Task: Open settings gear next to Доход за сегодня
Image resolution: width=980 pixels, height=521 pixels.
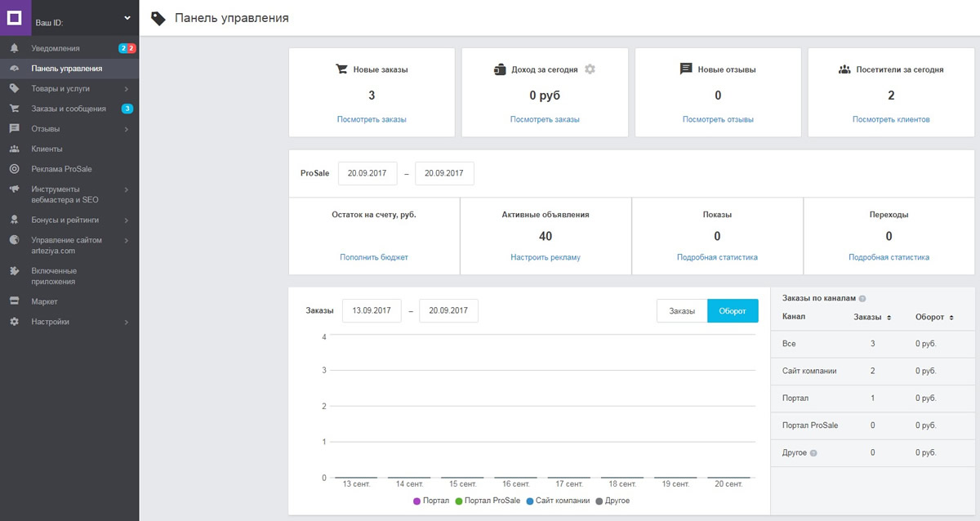Action: pos(590,69)
